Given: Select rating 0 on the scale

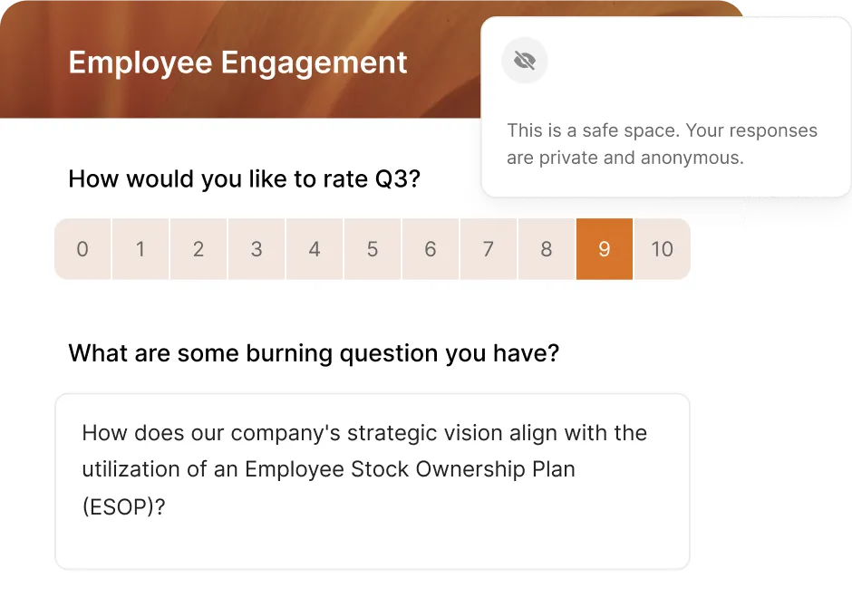Looking at the screenshot, I should (82, 249).
